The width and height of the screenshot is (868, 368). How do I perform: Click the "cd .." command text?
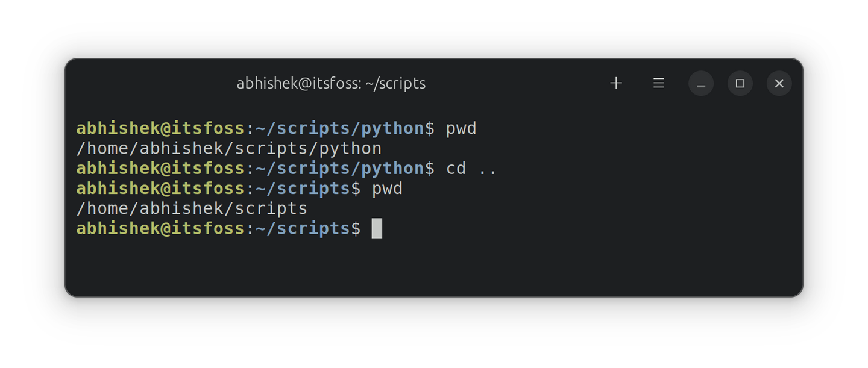point(471,168)
